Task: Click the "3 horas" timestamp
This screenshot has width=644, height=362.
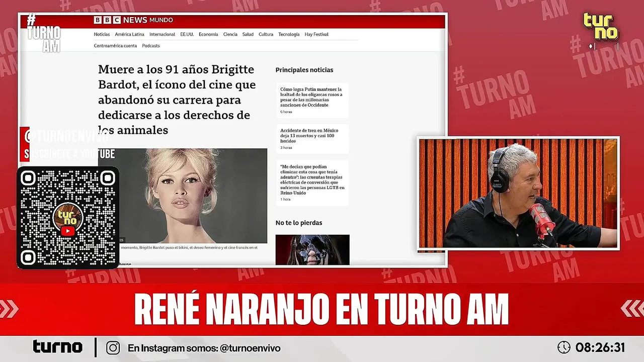Action: 286,148
